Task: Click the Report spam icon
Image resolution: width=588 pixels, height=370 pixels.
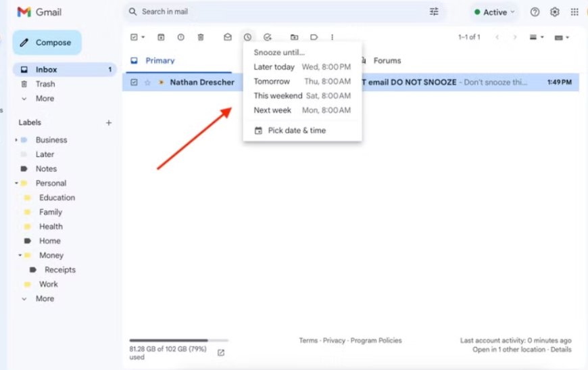Action: [180, 37]
